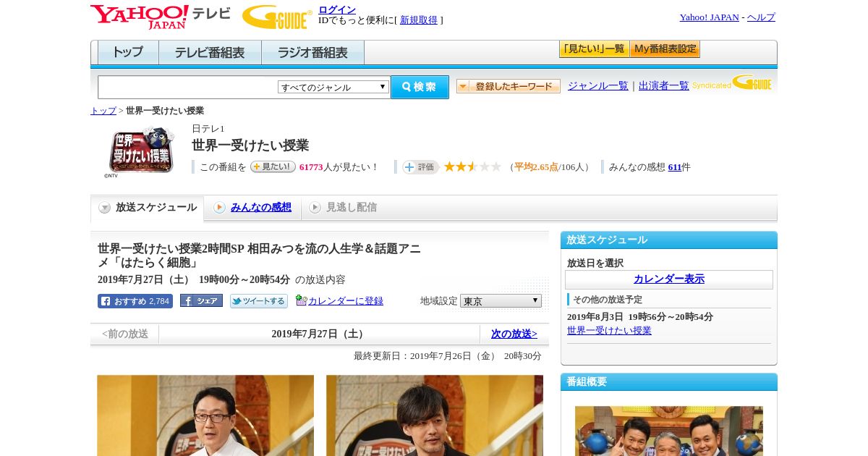
Task: Click the <前の放送 label
Action: point(125,334)
